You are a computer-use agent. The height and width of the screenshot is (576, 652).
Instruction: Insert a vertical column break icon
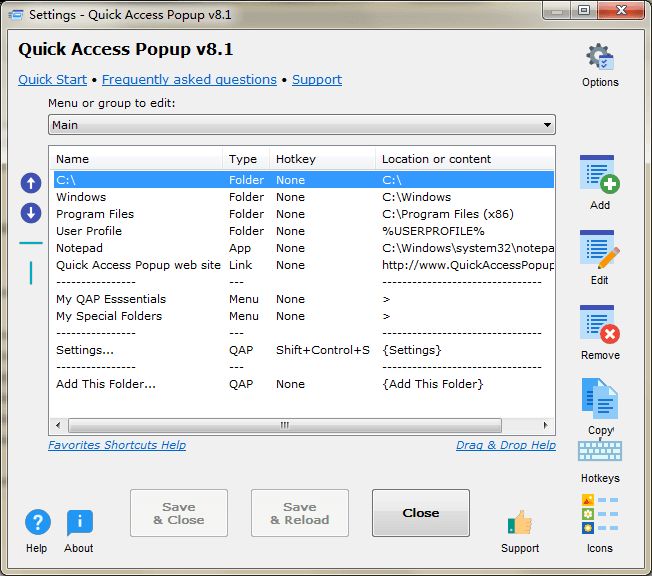[31, 273]
